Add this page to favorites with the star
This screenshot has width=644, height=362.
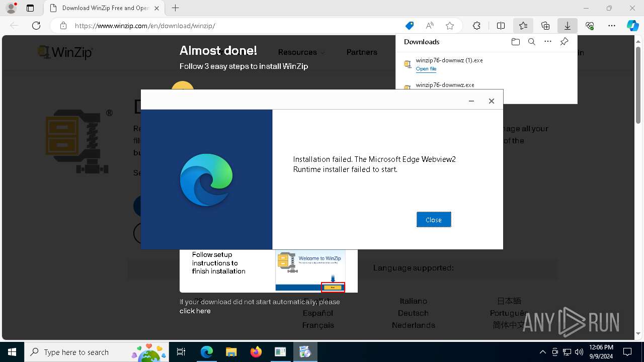click(450, 26)
